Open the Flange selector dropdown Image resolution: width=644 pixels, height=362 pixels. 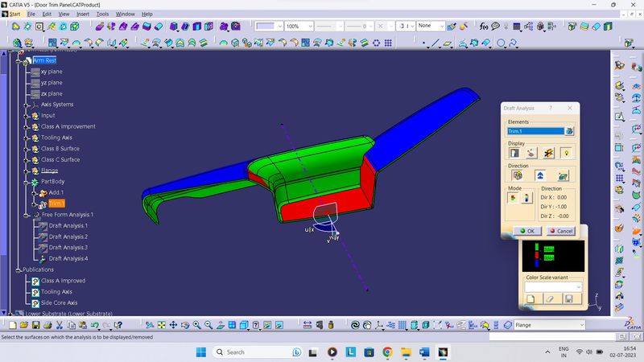pos(581,325)
